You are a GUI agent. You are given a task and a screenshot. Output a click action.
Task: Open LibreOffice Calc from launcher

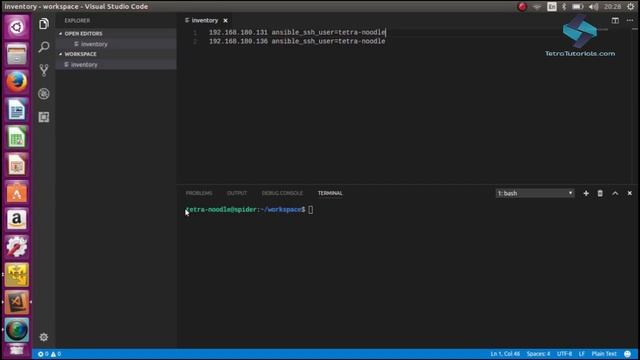click(x=17, y=137)
